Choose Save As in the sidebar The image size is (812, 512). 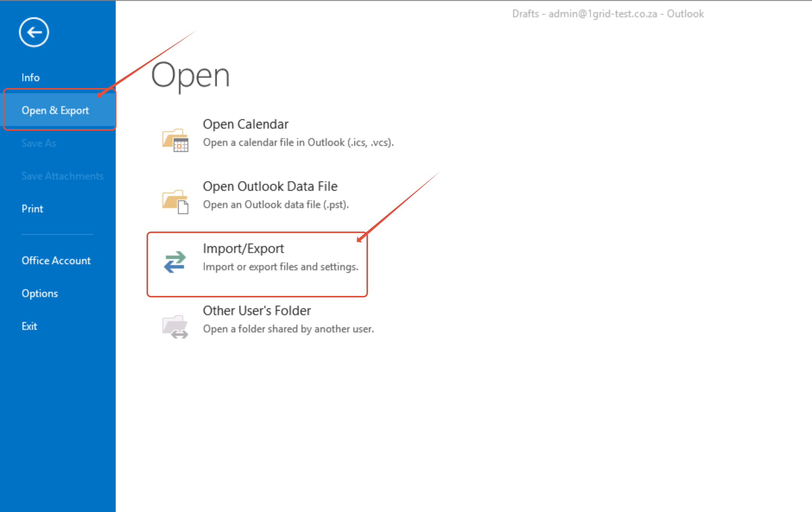pos(39,143)
